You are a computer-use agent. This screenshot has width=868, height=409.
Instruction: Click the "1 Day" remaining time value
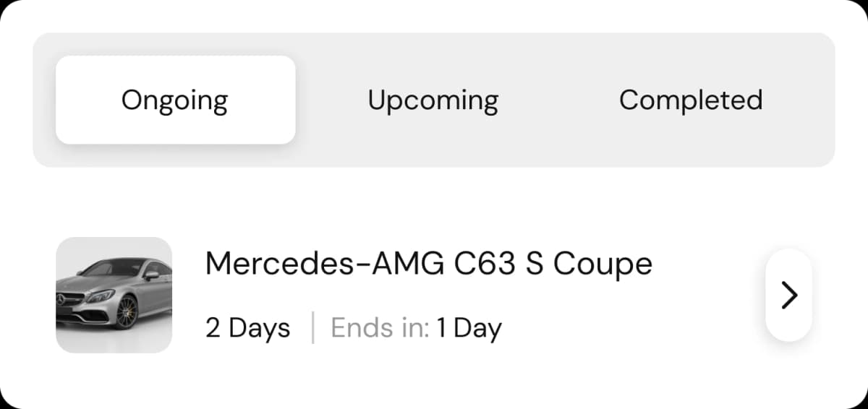point(469,328)
